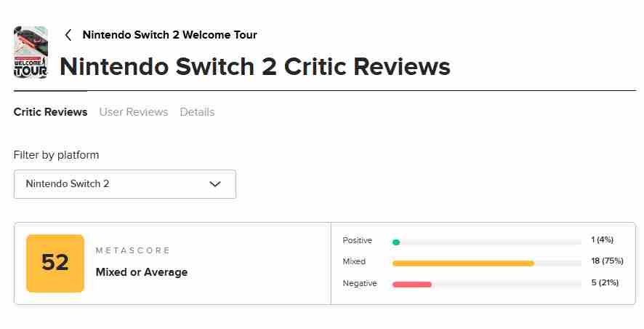Click the yellow 52 Metascore badge
The width and height of the screenshot is (644, 329).
point(55,263)
